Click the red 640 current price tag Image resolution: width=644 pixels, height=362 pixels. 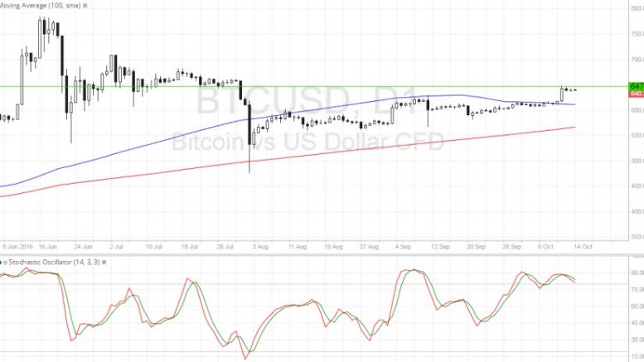pyautogui.click(x=636, y=94)
